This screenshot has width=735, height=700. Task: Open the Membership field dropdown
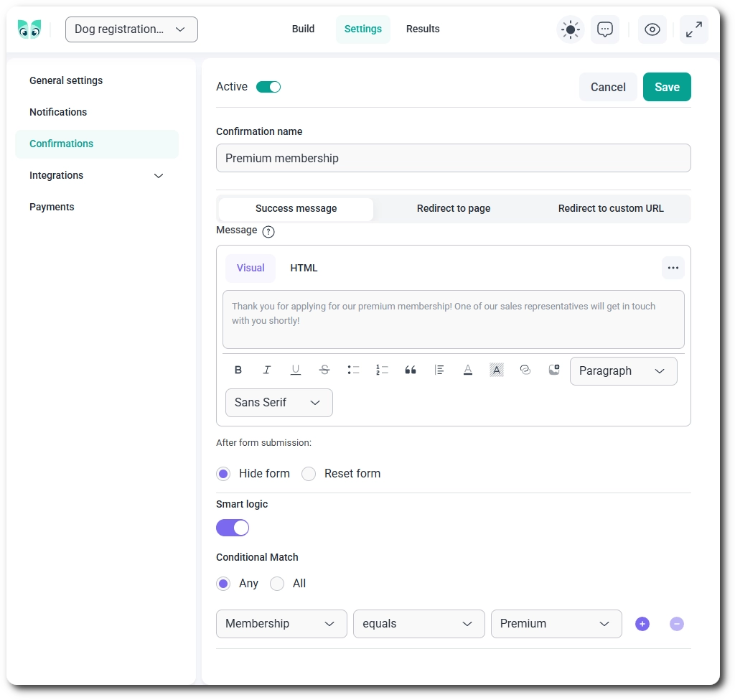coord(281,624)
